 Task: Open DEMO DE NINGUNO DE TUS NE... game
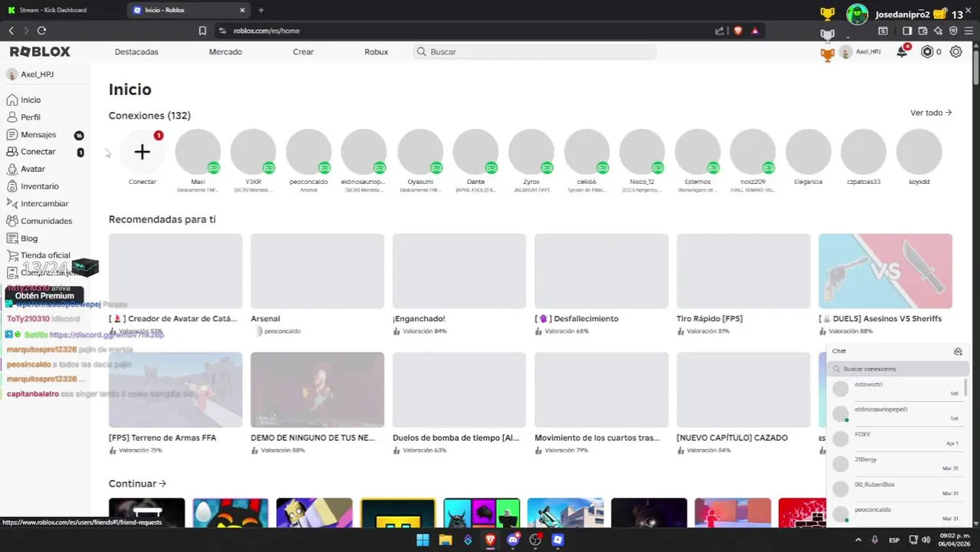pyautogui.click(x=317, y=403)
